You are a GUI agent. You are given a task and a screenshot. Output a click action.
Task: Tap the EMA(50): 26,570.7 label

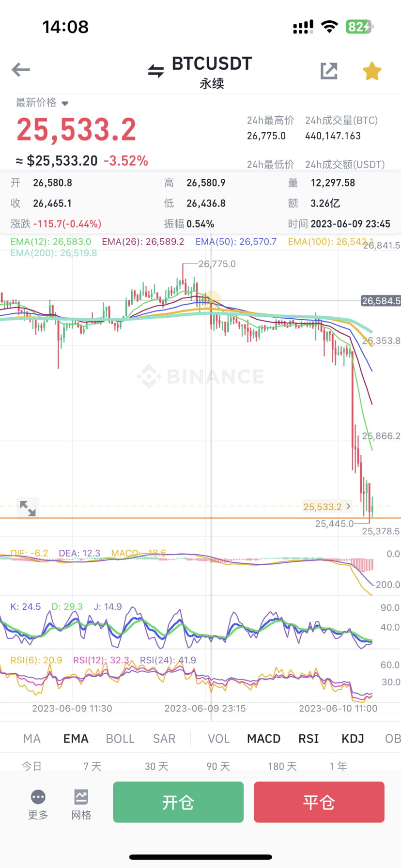point(236,241)
